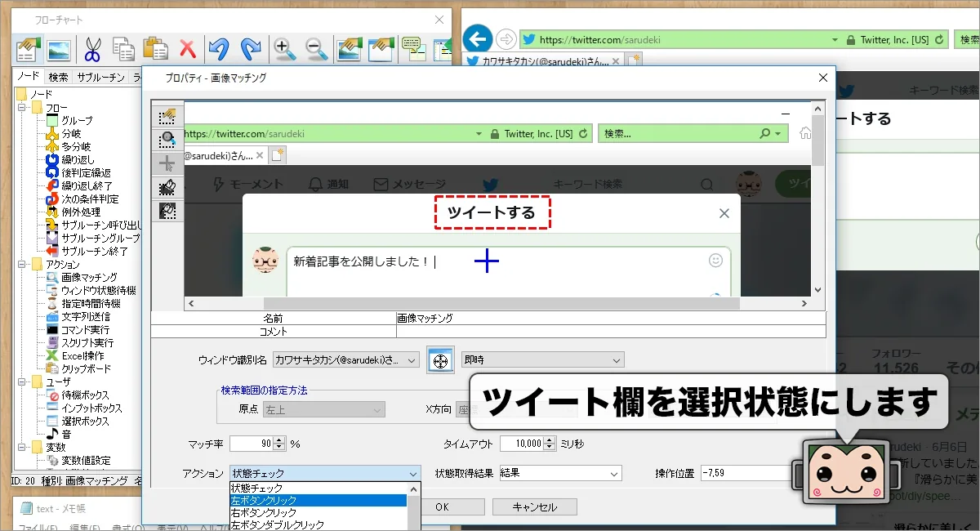Click the undo arrow icon
This screenshot has width=980, height=531.
219,50
